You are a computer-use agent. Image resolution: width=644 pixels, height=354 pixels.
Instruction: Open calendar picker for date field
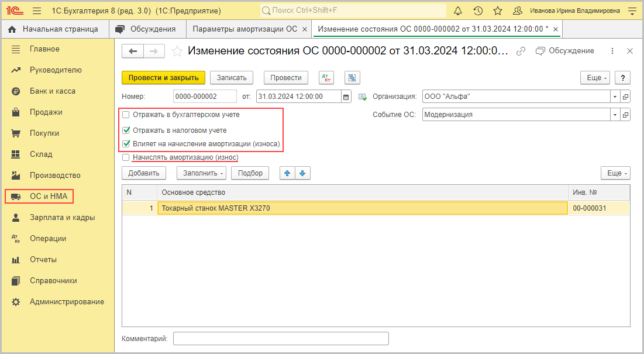[346, 97]
